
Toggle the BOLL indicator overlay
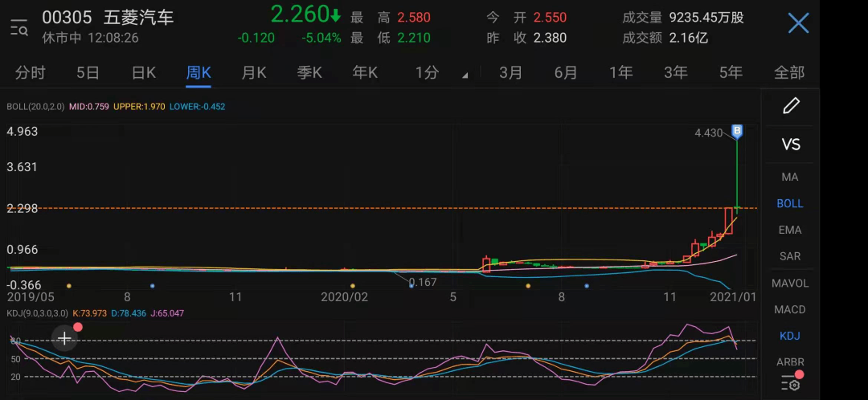point(790,203)
